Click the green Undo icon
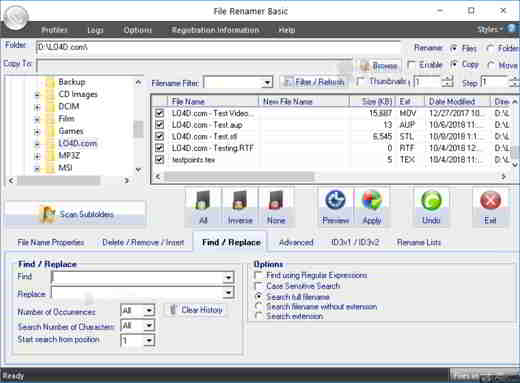Viewport: 520px width, 383px height. pos(431,200)
